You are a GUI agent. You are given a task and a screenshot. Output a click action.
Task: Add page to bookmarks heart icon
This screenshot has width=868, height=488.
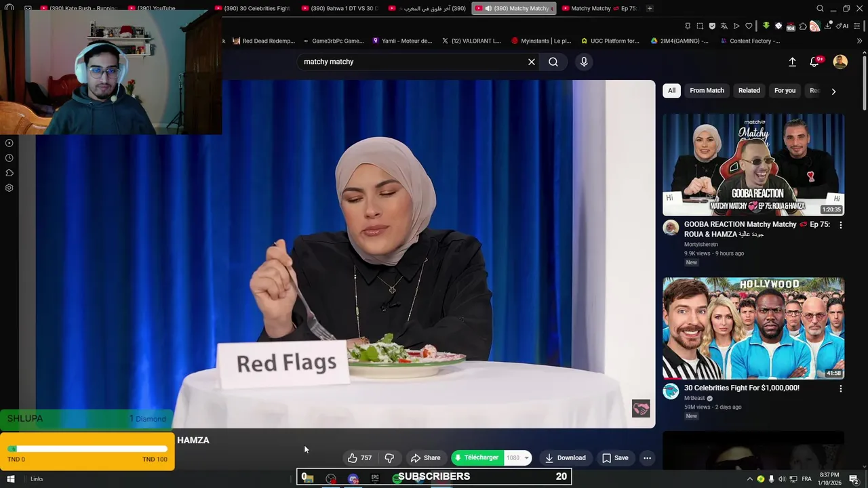pos(749,26)
